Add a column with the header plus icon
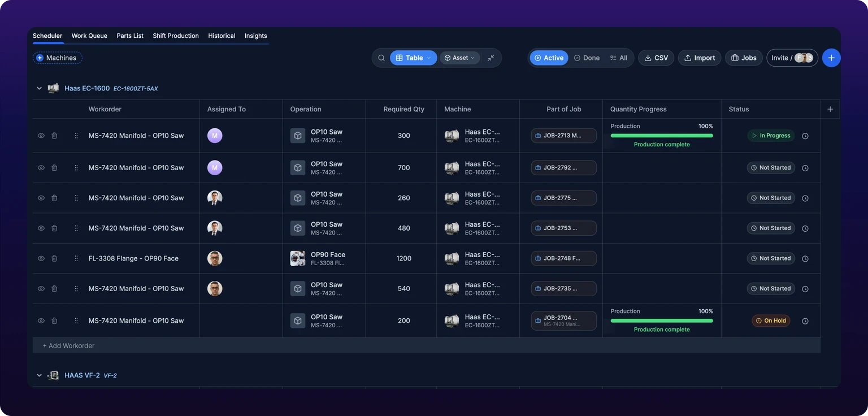The width and height of the screenshot is (868, 416). 830,109
